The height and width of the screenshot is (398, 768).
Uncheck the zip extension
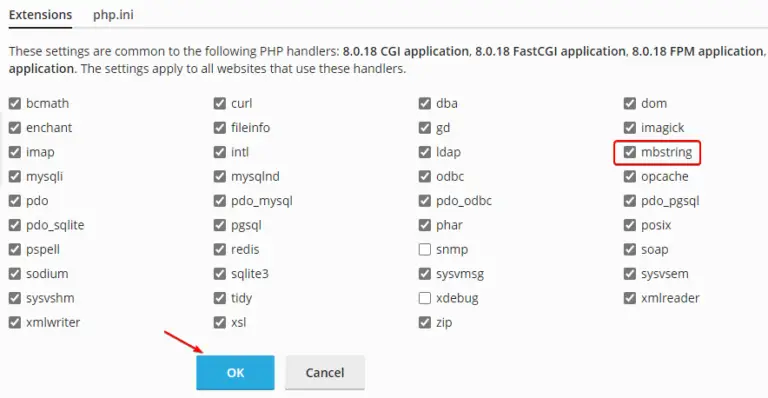(425, 323)
